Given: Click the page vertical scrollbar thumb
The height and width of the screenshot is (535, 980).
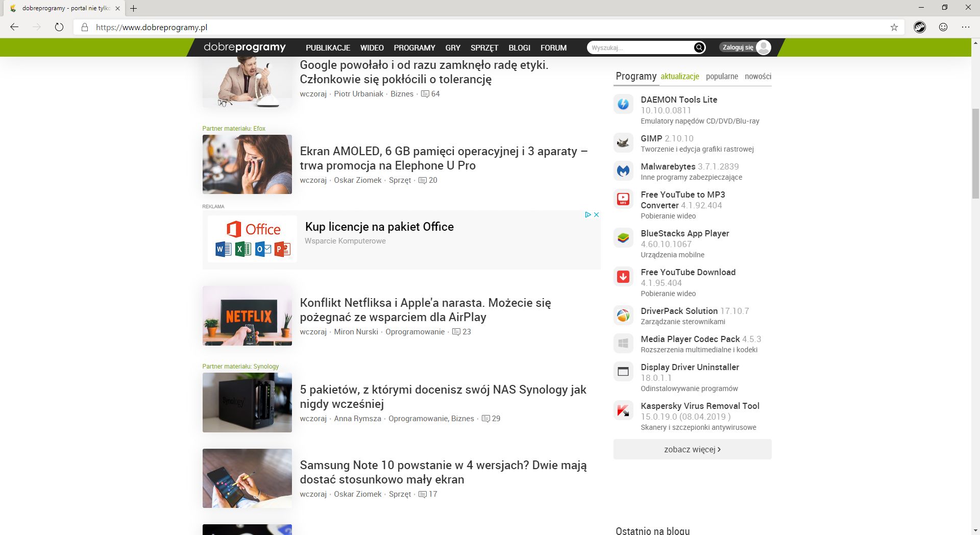Looking at the screenshot, I should tap(975, 153).
